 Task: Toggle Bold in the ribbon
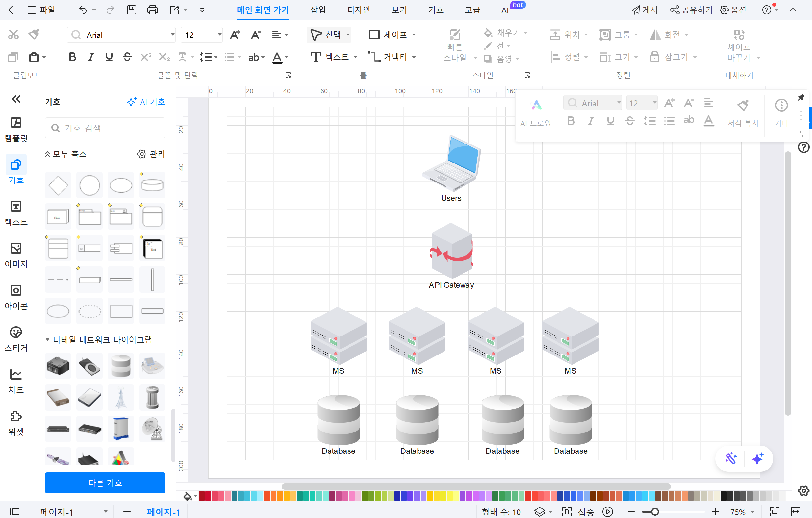pyautogui.click(x=72, y=57)
